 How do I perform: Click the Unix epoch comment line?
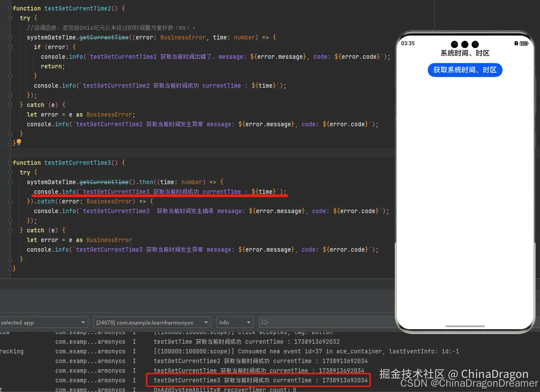pyautogui.click(x=112, y=28)
